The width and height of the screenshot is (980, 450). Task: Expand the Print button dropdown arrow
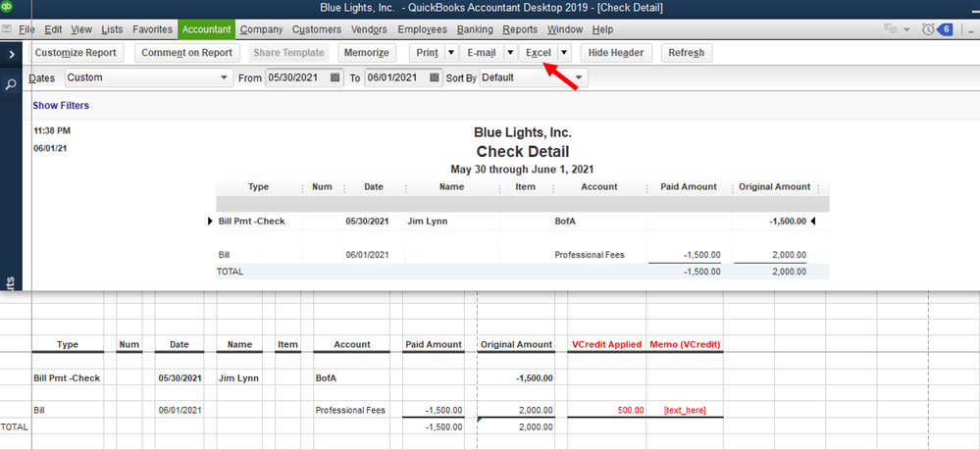pos(451,53)
